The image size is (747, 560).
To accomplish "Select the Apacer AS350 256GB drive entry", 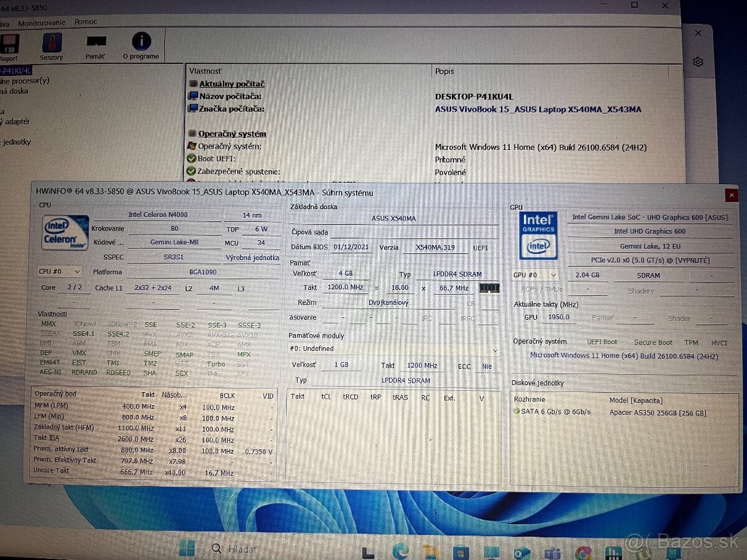I will click(x=657, y=413).
